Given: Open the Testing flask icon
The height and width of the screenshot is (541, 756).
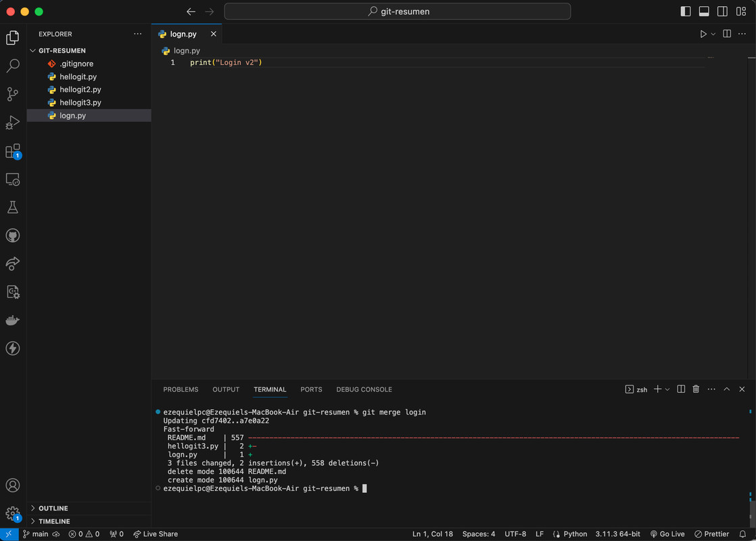Looking at the screenshot, I should tap(13, 208).
